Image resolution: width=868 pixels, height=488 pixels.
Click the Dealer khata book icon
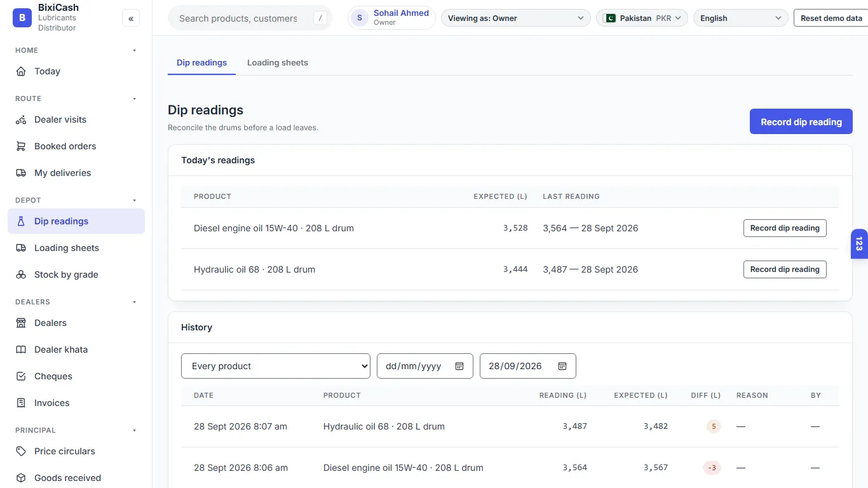[x=21, y=349]
